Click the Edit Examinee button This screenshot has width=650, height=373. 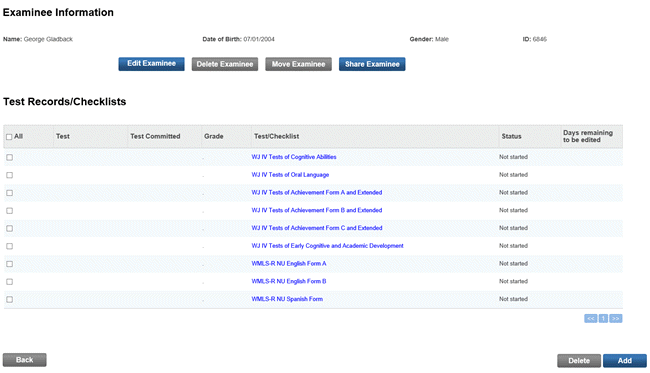tap(151, 64)
